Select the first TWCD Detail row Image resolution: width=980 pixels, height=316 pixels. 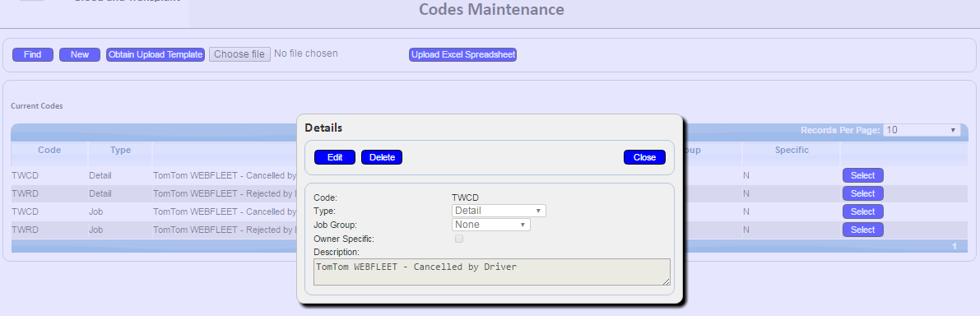(x=862, y=175)
